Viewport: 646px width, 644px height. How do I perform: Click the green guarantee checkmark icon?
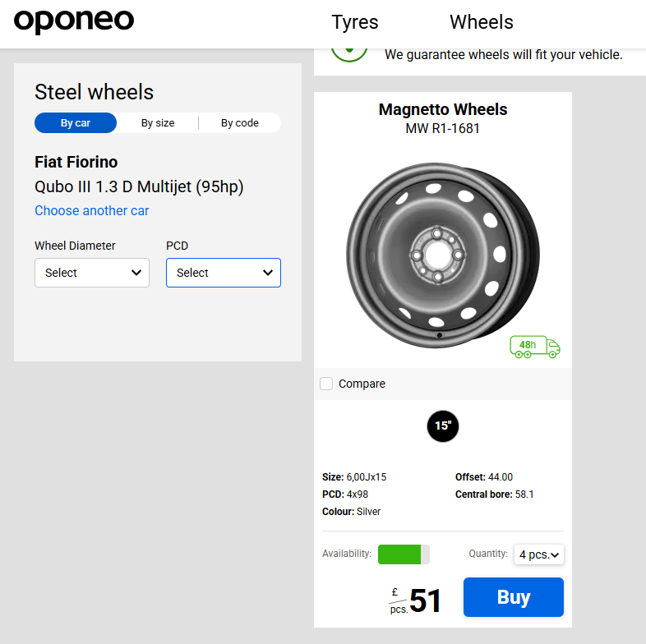coord(348,50)
